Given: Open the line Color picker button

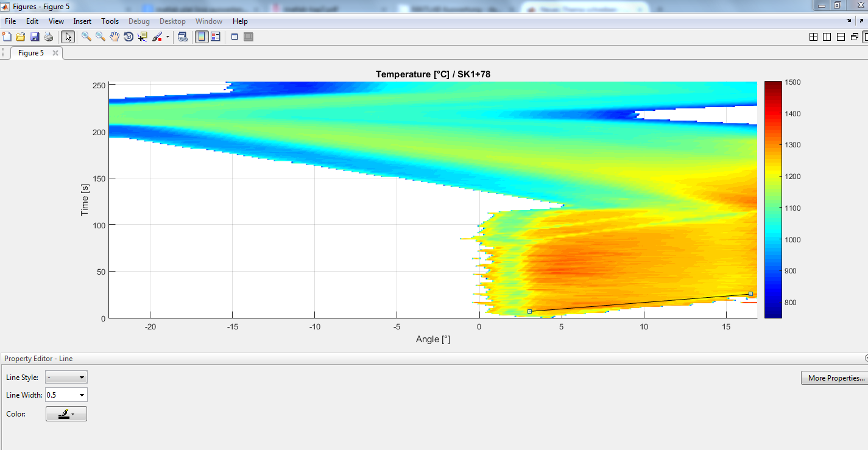Looking at the screenshot, I should 66,414.
